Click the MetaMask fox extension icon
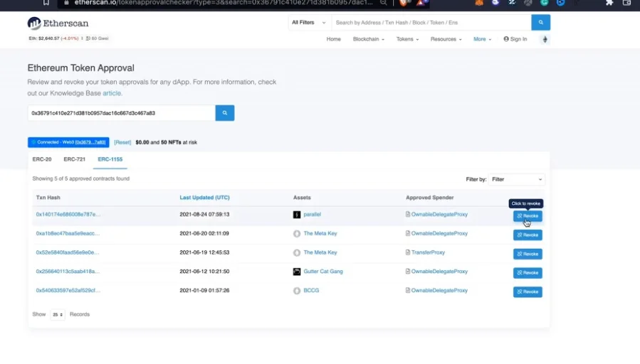 [x=479, y=3]
